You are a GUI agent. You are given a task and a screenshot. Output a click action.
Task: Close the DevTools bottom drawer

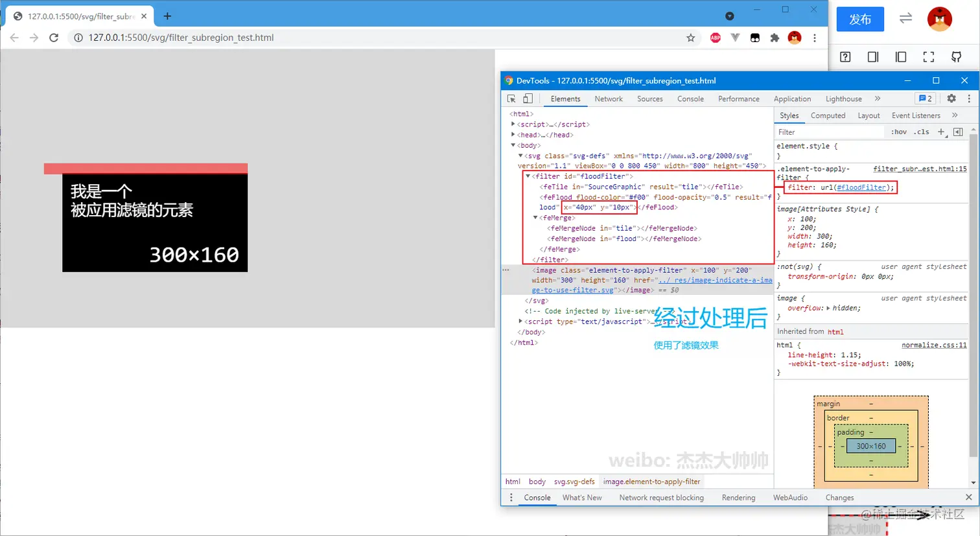click(968, 497)
